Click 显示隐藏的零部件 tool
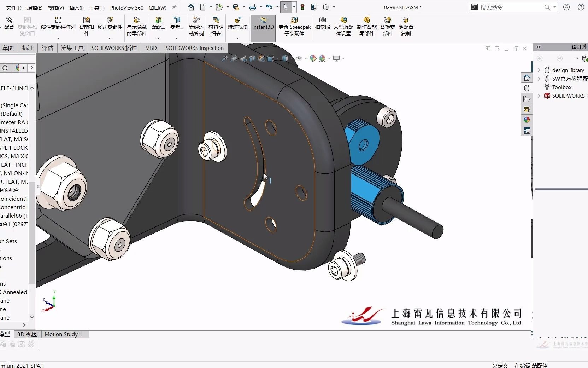The image size is (588, 368). tap(137, 27)
